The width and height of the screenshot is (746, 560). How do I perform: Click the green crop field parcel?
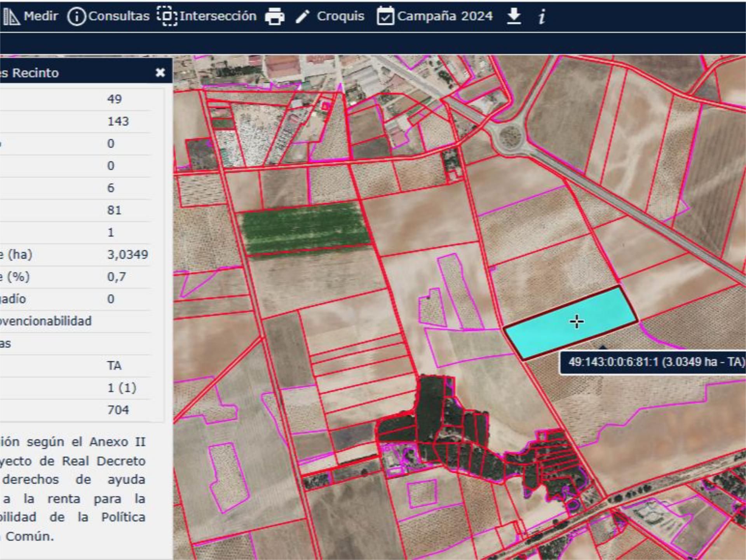tap(306, 229)
